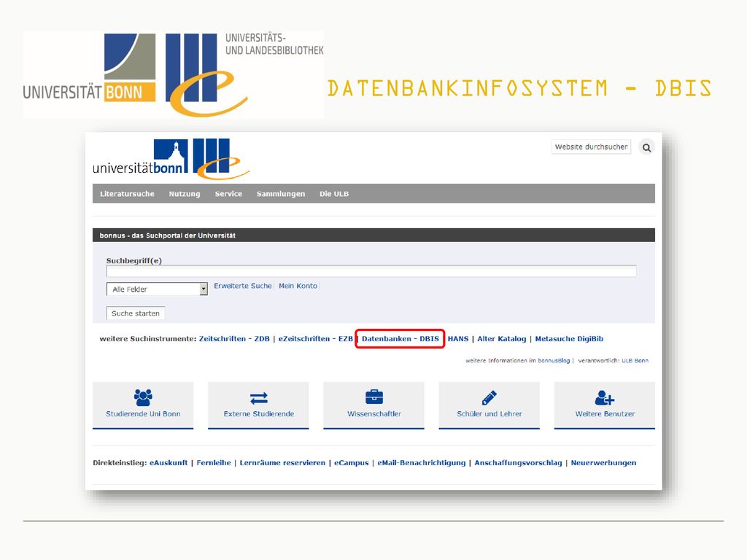Choose the Schüler und Lehrer pencil icon
The height and width of the screenshot is (560, 747).
pyautogui.click(x=489, y=397)
